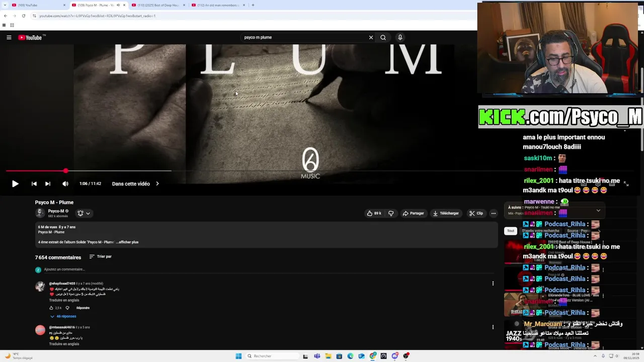Mute the video player volume
The height and width of the screenshot is (362, 644).
point(65,184)
